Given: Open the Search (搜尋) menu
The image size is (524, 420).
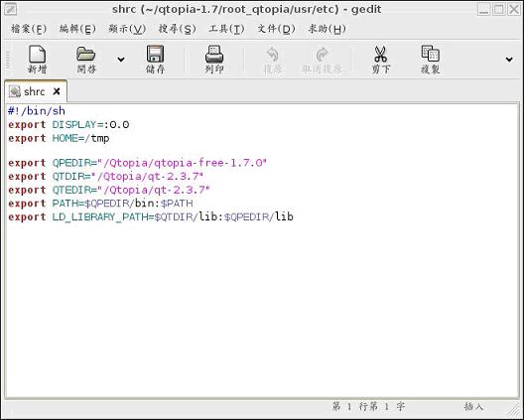Looking at the screenshot, I should (x=177, y=29).
